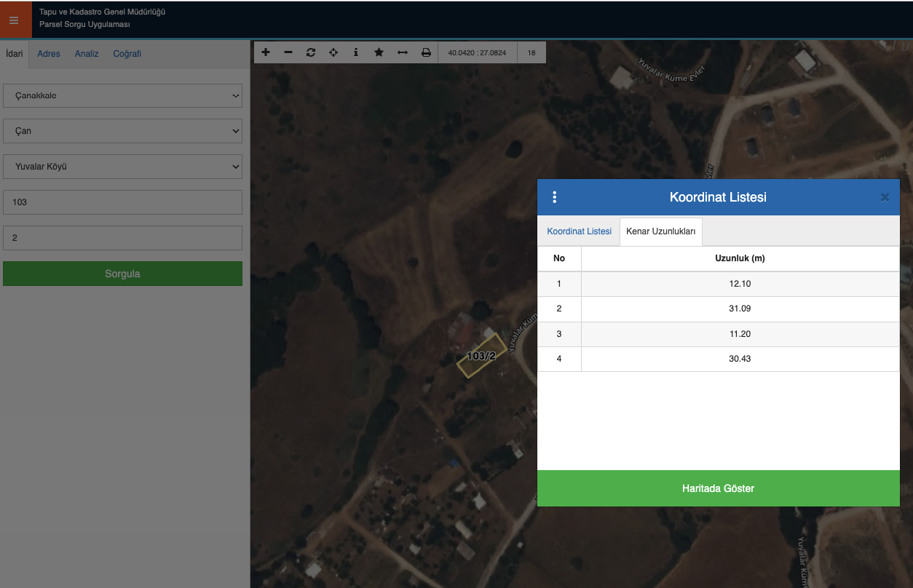Expand the Yuvalar Köyü neighborhood dropdown
Viewport: 913px width, 588px height.
(122, 167)
